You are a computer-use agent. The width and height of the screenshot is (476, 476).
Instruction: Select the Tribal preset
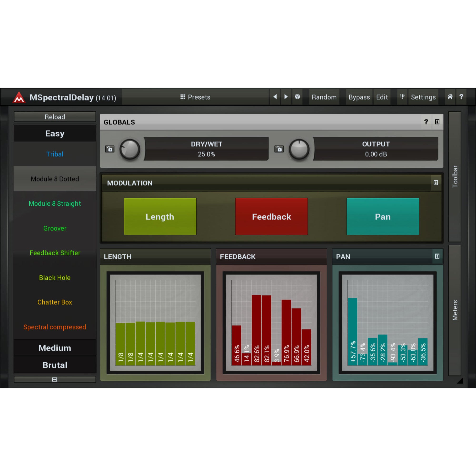55,154
